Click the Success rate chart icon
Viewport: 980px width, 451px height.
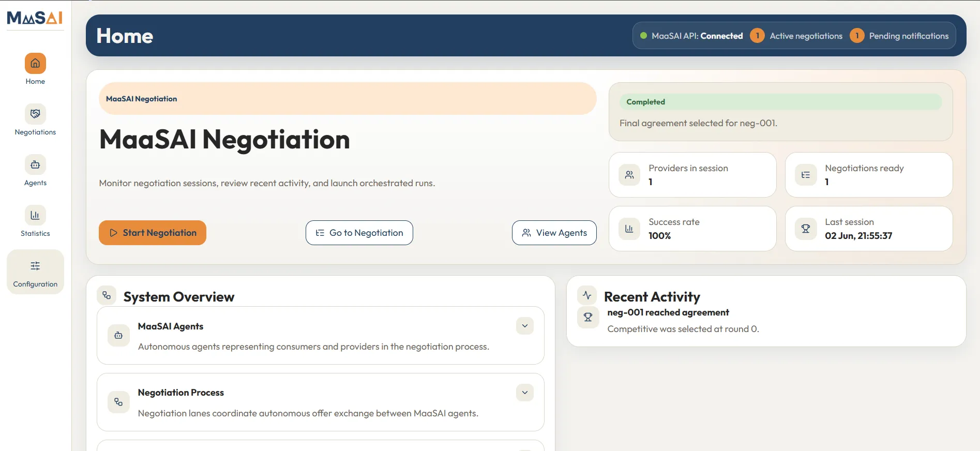(629, 229)
